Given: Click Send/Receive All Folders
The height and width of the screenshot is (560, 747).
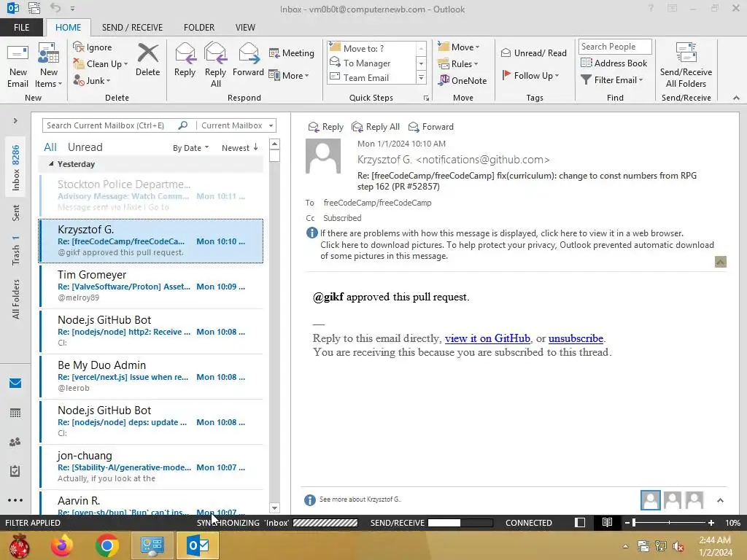Looking at the screenshot, I should pyautogui.click(x=686, y=65).
